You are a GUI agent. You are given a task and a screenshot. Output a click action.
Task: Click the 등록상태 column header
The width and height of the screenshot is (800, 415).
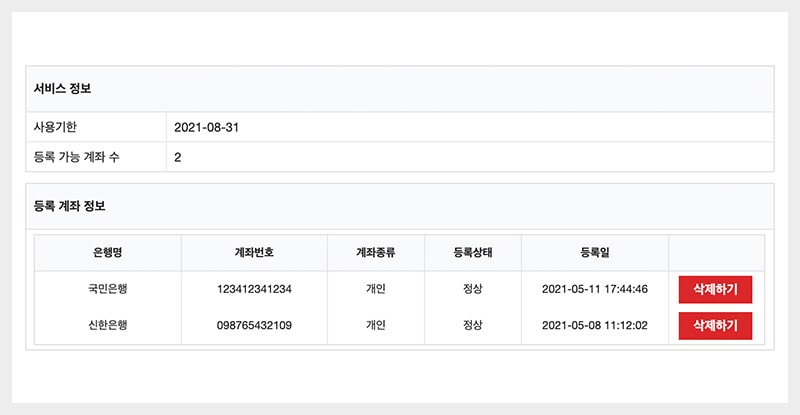coord(473,253)
